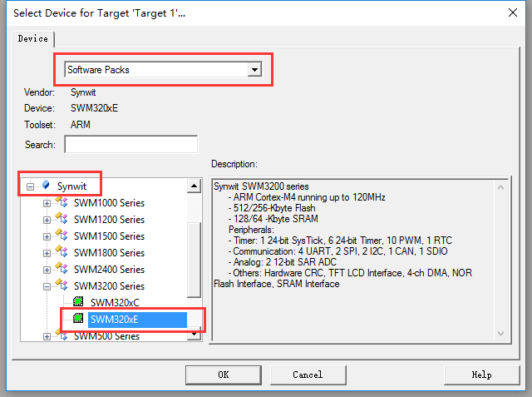This screenshot has height=397, width=532.
Task: Click device tree scroll down arrow
Action: pyautogui.click(x=194, y=335)
